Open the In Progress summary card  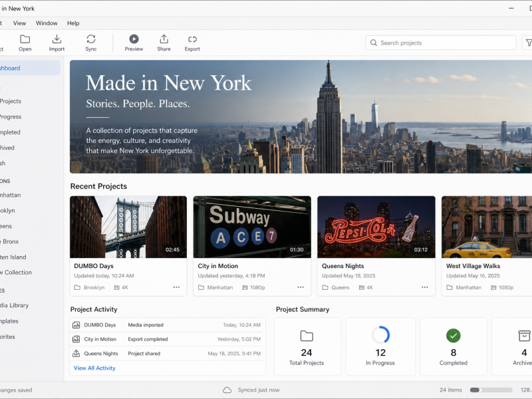tap(380, 346)
